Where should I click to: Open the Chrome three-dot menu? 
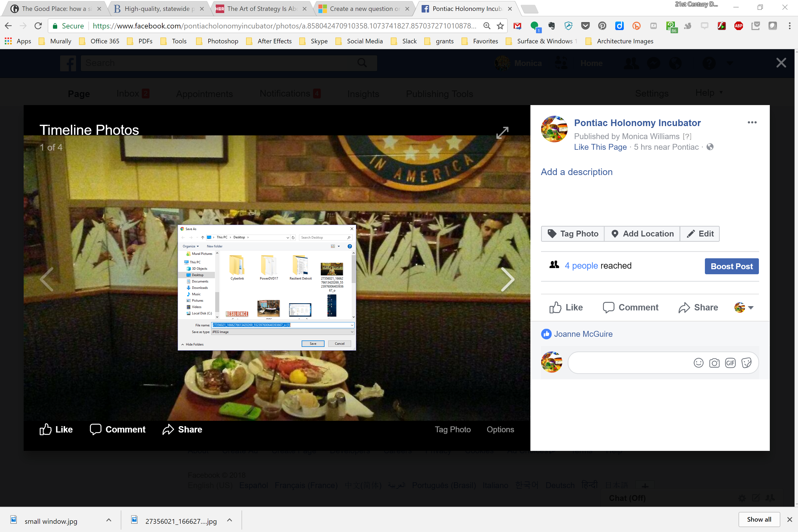click(x=789, y=26)
